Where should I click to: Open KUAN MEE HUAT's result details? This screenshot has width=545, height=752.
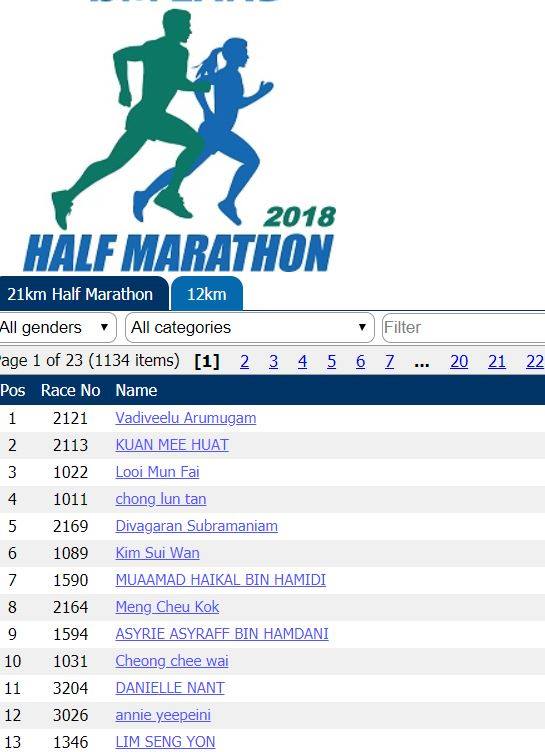(172, 445)
